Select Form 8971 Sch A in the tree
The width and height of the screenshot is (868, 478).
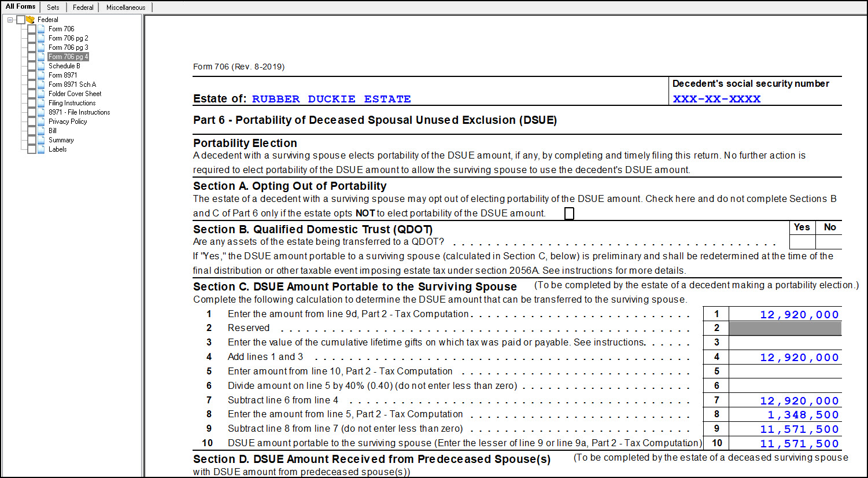72,84
